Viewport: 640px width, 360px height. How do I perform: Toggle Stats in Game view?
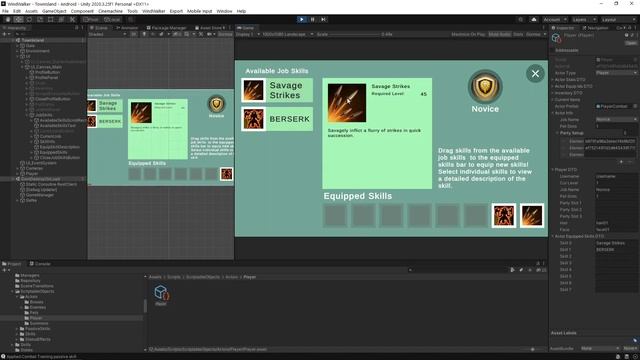518,34
